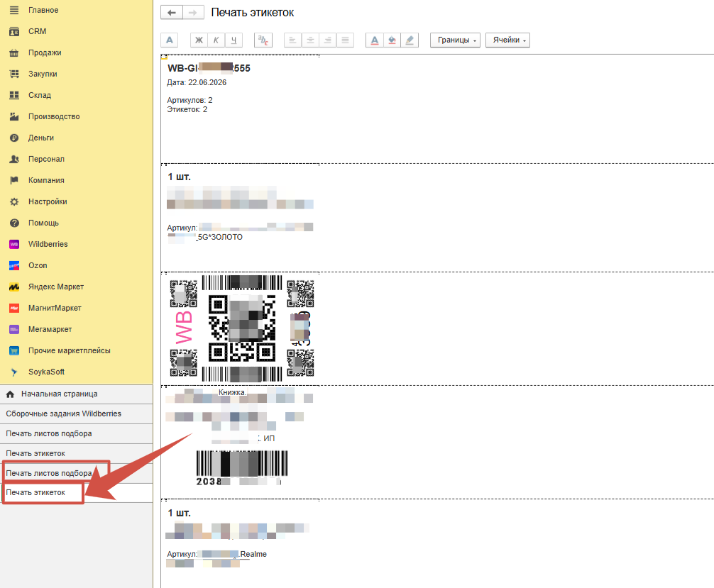The width and height of the screenshot is (714, 588).
Task: Open the Производство section
Action: [77, 116]
